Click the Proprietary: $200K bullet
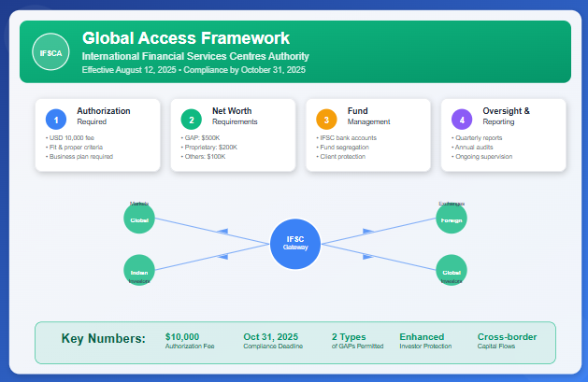The height and width of the screenshot is (382, 588). tap(208, 148)
